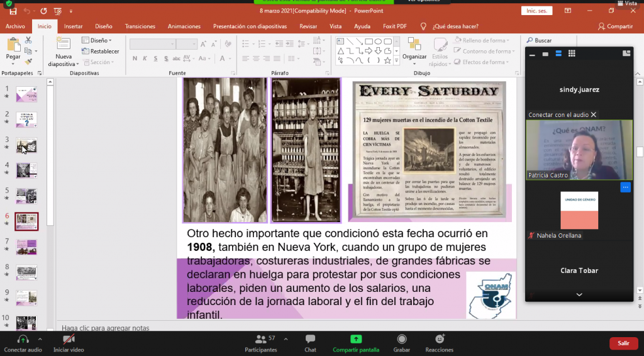
Task: Select the oval shape in Dibujo gallery
Action: click(378, 42)
